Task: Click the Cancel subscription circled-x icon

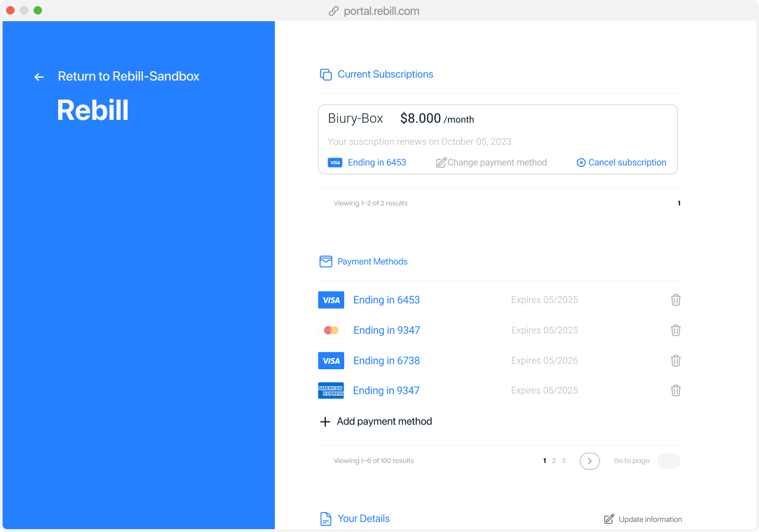Action: [581, 162]
